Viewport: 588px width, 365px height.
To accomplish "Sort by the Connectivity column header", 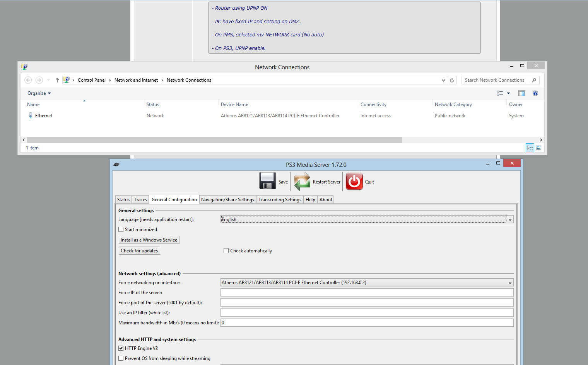I will click(373, 105).
